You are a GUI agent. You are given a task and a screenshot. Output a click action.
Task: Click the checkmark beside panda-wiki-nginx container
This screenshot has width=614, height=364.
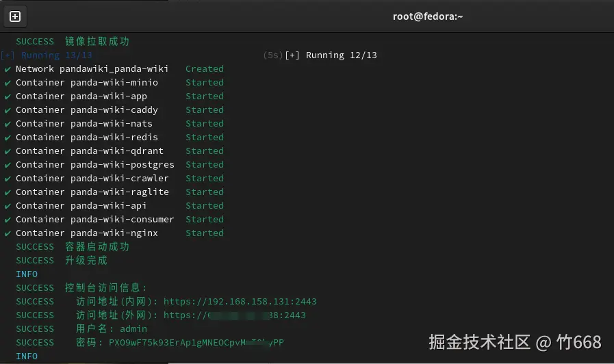[x=8, y=233]
